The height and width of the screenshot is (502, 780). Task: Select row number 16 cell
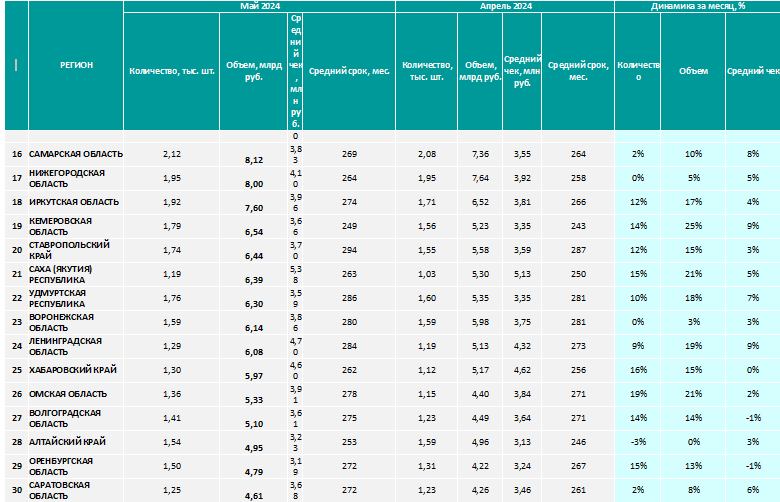[17, 154]
